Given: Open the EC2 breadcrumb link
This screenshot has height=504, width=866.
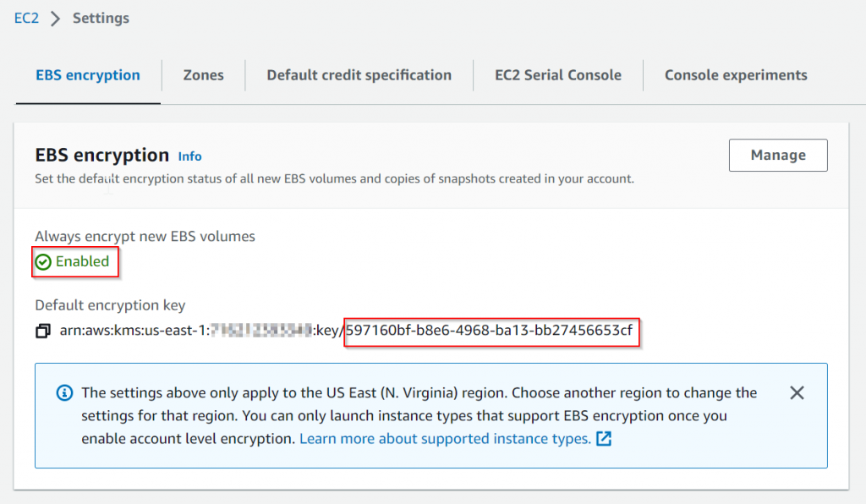Looking at the screenshot, I should [x=26, y=19].
